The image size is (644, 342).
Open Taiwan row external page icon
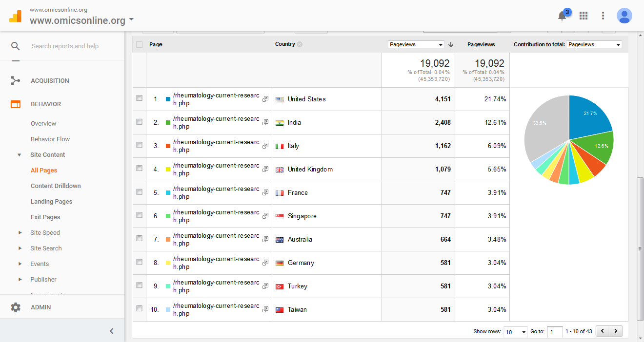pos(265,309)
